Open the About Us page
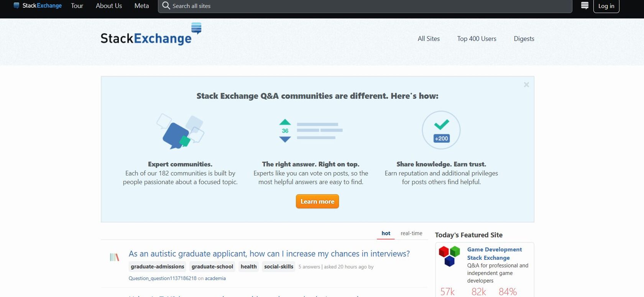 click(x=109, y=6)
